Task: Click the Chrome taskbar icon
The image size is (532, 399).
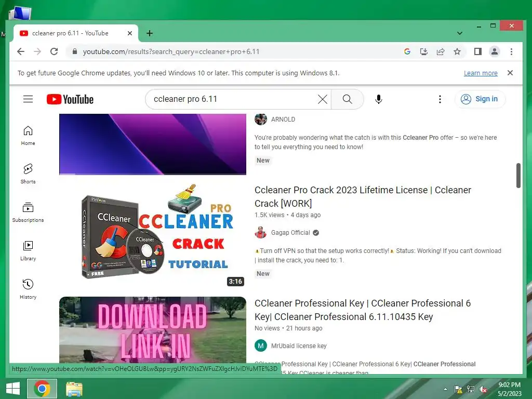Action: point(42,389)
